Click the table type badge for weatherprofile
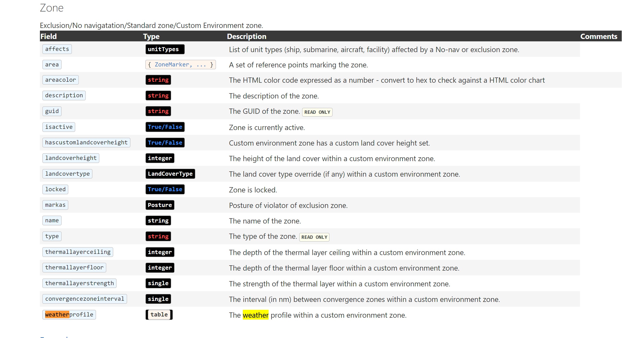The image size is (644, 338). (158, 315)
